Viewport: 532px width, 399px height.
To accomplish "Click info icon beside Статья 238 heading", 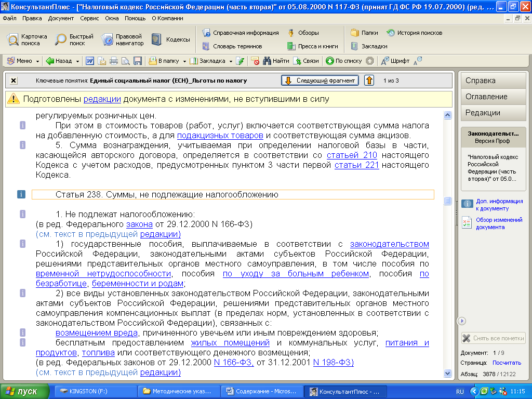I will pos(21,194).
